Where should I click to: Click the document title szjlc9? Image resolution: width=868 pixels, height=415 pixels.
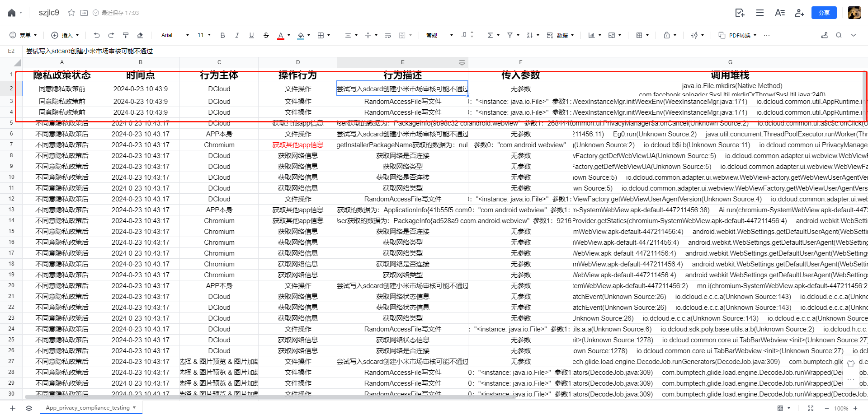coord(49,13)
